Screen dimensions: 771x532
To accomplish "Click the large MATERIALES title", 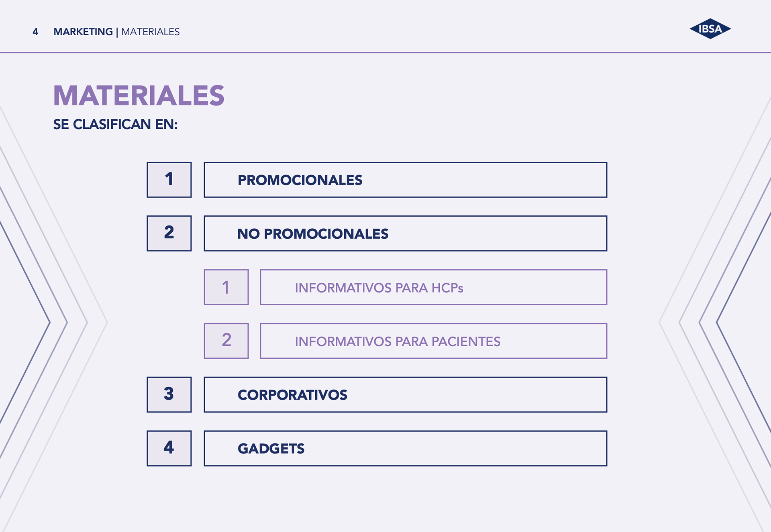I will point(139,96).
